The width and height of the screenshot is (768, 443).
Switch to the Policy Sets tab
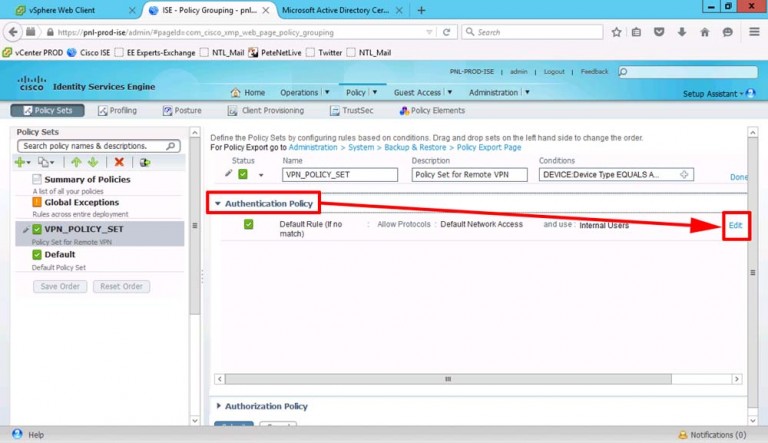coord(48,110)
